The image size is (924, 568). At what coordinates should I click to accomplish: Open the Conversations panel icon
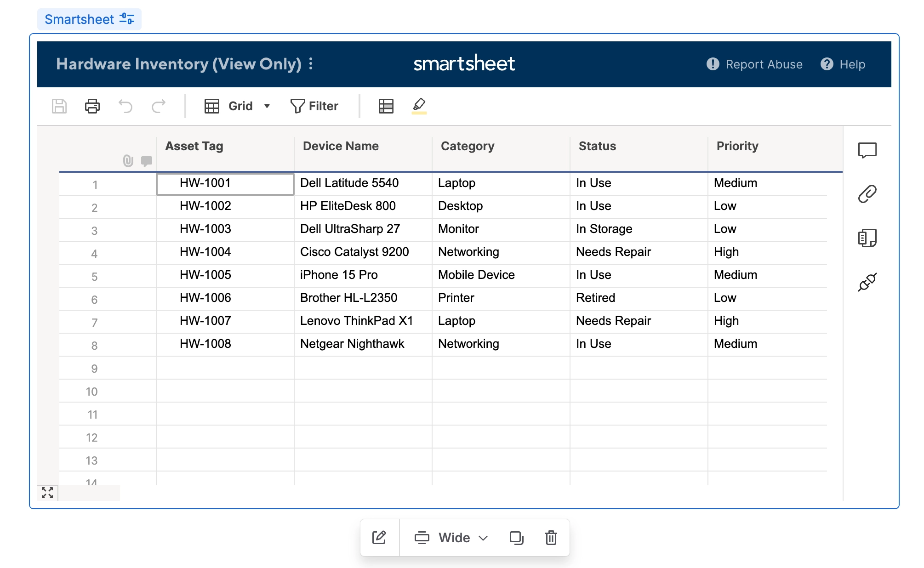click(x=867, y=150)
